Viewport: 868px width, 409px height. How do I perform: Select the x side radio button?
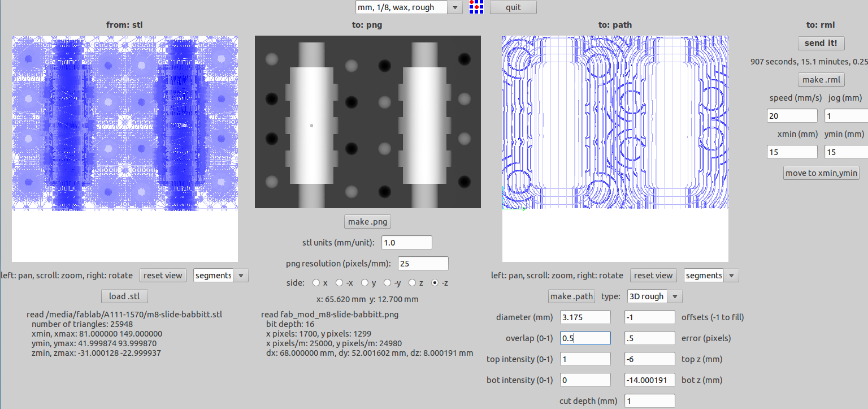click(x=315, y=282)
